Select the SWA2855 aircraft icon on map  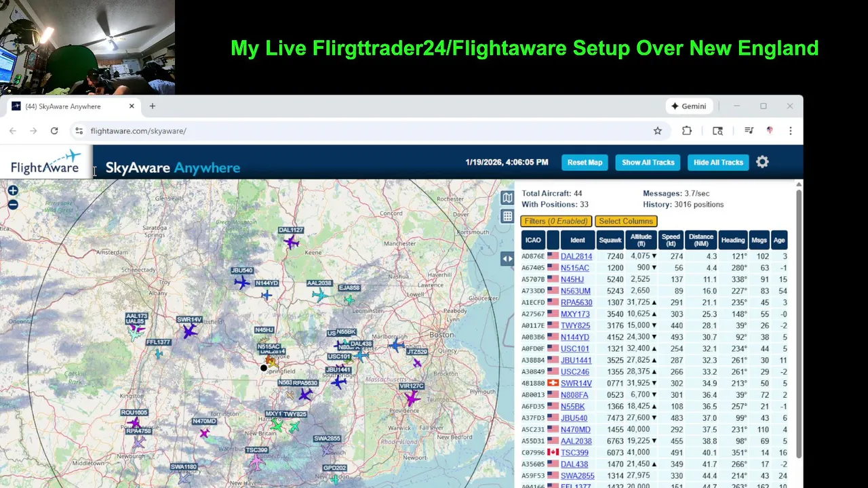328,449
